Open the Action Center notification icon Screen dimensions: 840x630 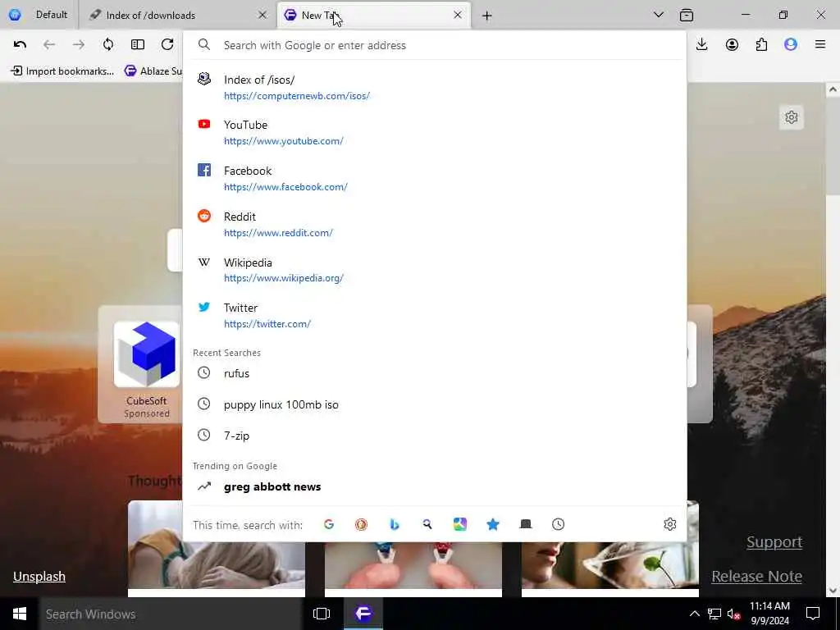[x=813, y=614]
